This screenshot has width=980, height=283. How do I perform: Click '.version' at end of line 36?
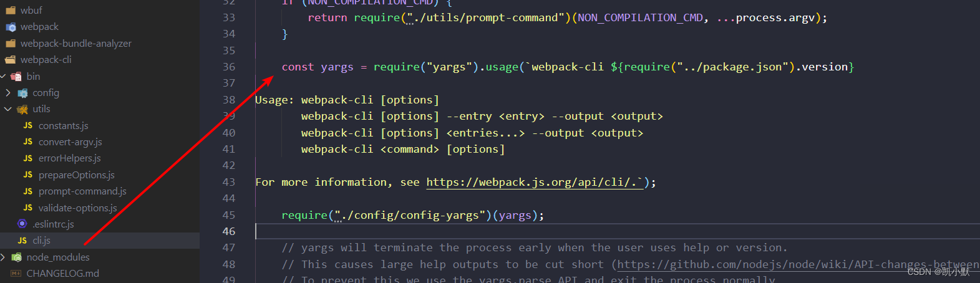point(822,67)
